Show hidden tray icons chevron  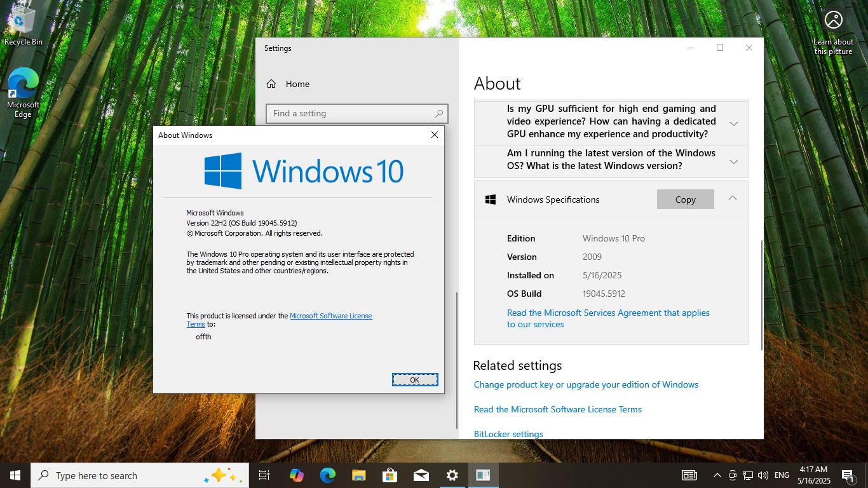point(717,475)
